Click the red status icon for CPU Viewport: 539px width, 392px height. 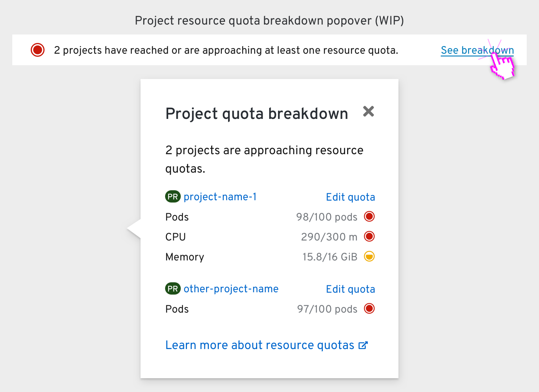[369, 236]
